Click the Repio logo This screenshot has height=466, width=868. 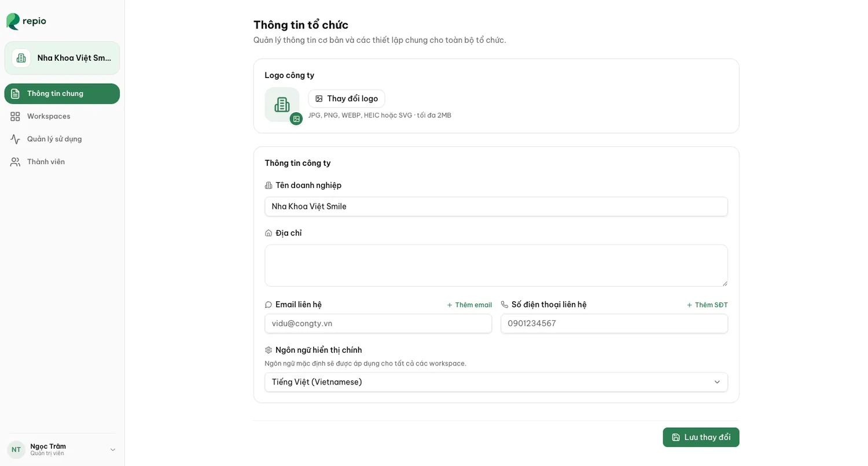26,21
